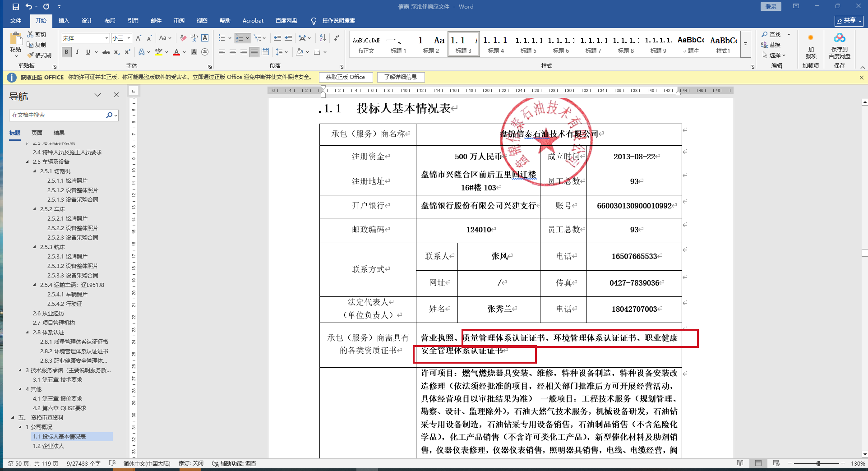Undo the last action in the title bar
This screenshot has height=471, width=868.
coord(29,7)
